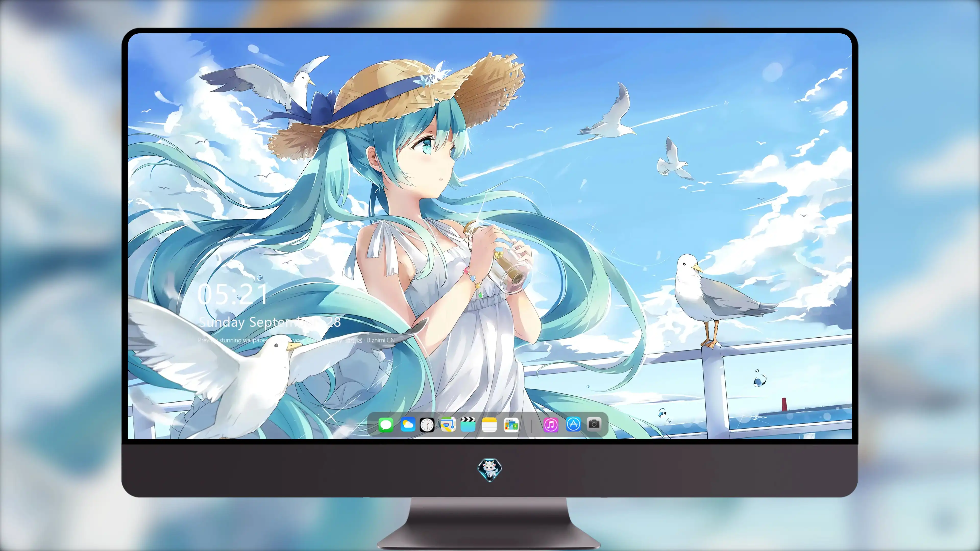Image resolution: width=980 pixels, height=551 pixels.
Task: Click the Sunday September 28 date text
Action: pyautogui.click(x=269, y=322)
